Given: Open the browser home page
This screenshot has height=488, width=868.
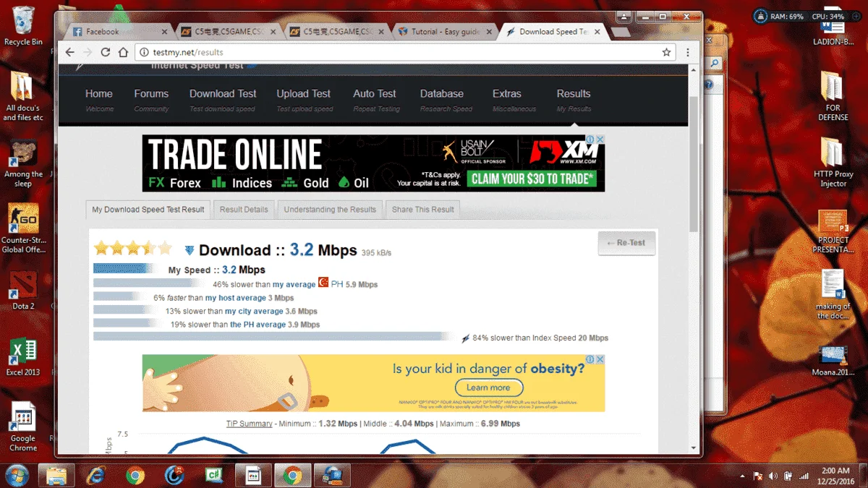Looking at the screenshot, I should (x=124, y=52).
